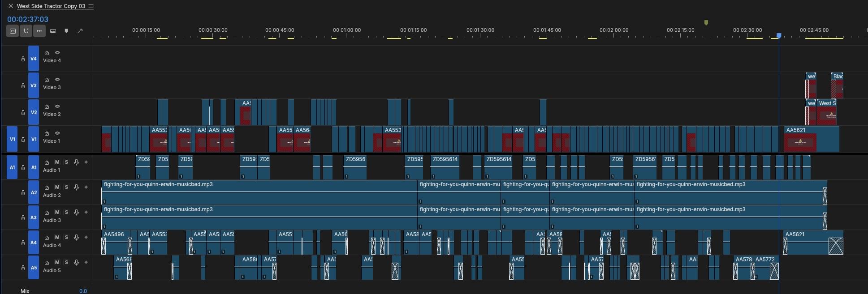Toggle A1 source patching button
Viewport: 868px width, 294px height.
click(12, 167)
